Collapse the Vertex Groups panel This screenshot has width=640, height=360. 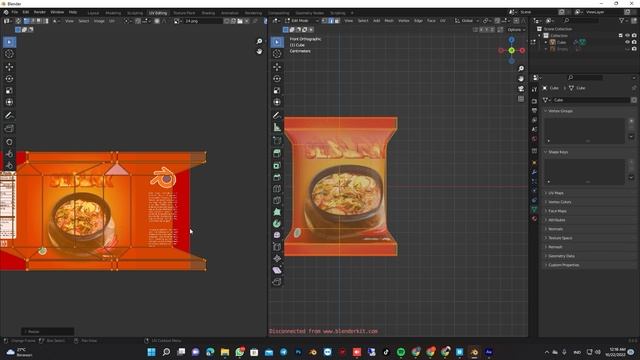(x=560, y=111)
